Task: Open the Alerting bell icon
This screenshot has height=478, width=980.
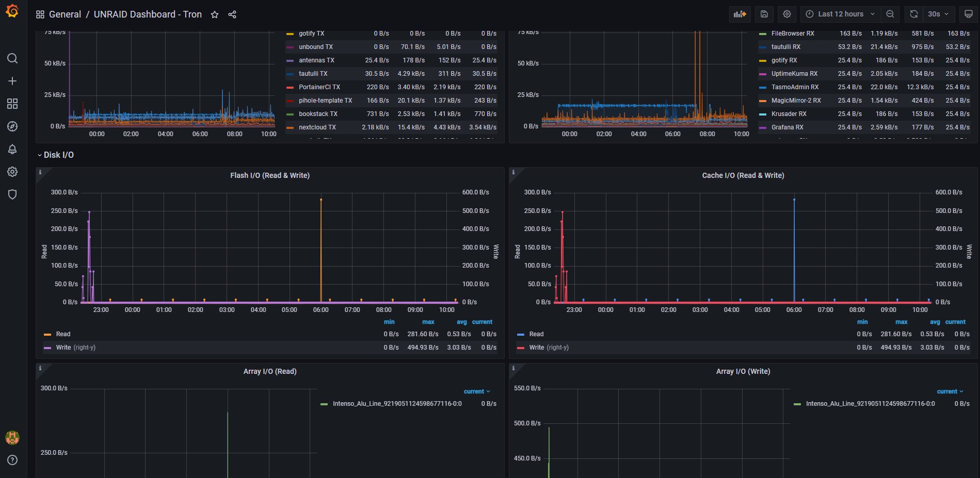Action: pyautogui.click(x=12, y=149)
